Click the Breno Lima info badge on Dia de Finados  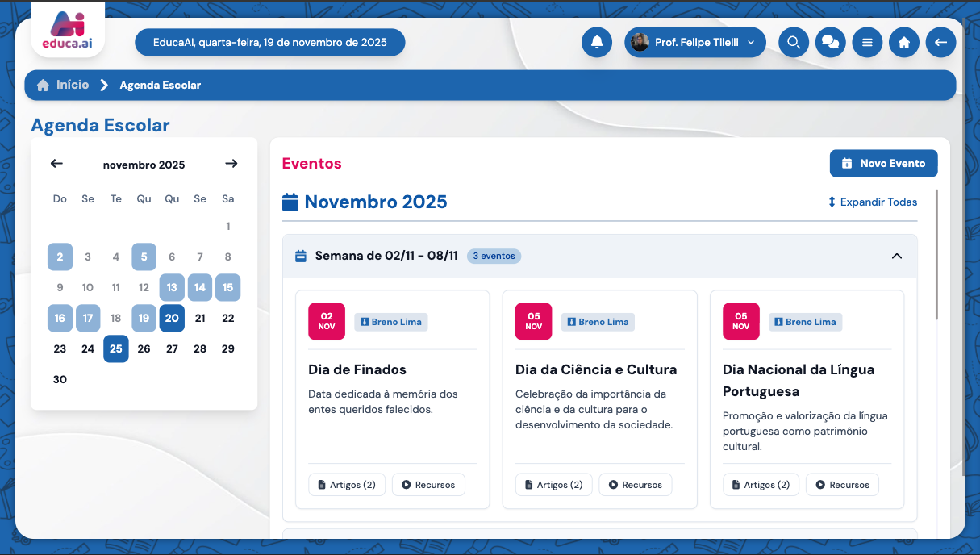point(390,321)
